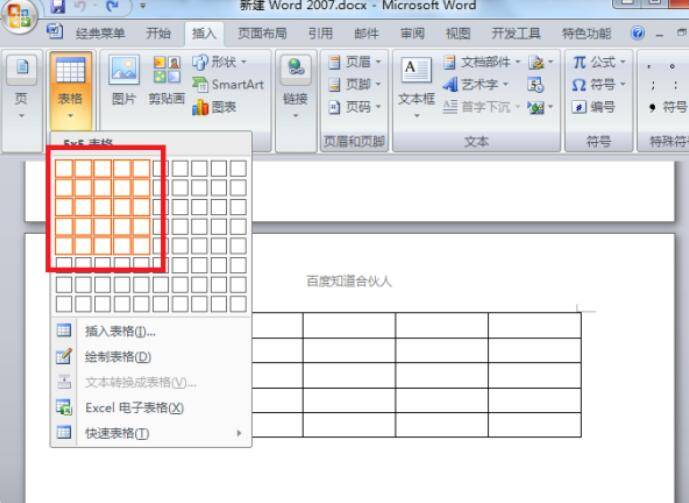Select Excel 电子表格 menu entry
Image resolution: width=689 pixels, height=503 pixels.
[134, 408]
